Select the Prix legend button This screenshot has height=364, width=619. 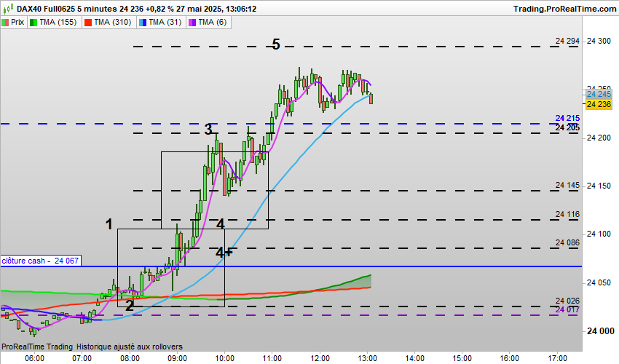13,22
